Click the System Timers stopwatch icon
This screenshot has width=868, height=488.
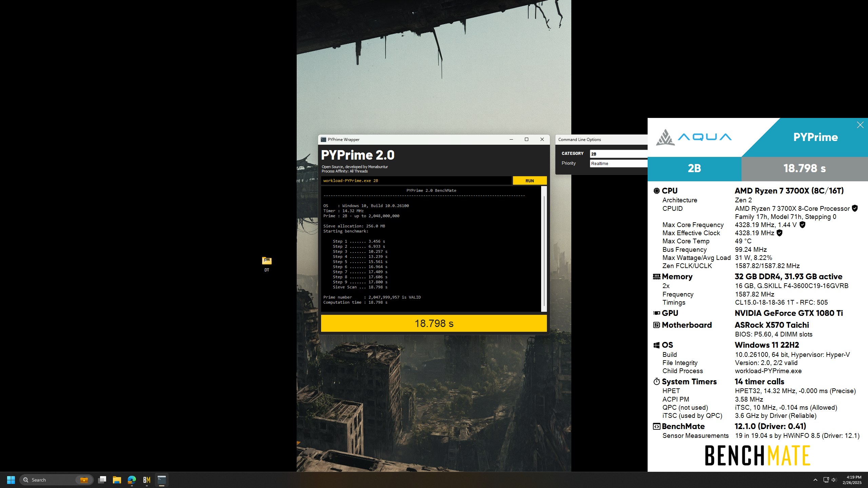(657, 382)
